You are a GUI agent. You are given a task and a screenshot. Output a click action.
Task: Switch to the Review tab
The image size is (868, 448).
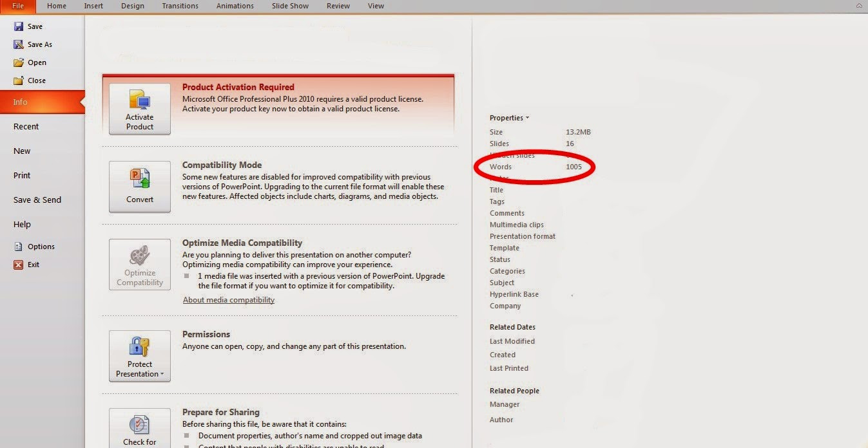click(338, 6)
